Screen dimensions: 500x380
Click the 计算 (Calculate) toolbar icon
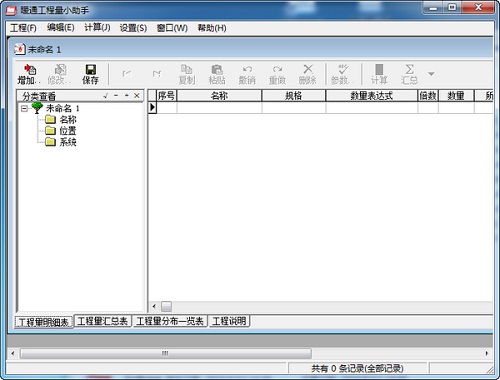[379, 74]
